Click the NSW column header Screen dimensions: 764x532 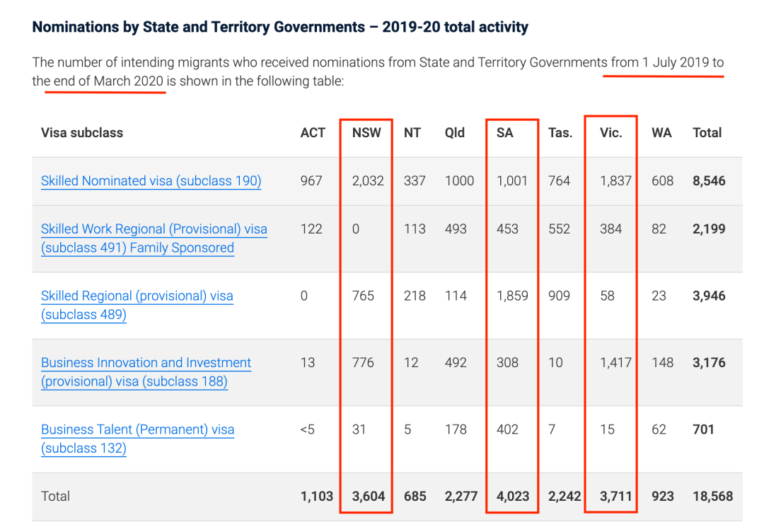point(366,132)
